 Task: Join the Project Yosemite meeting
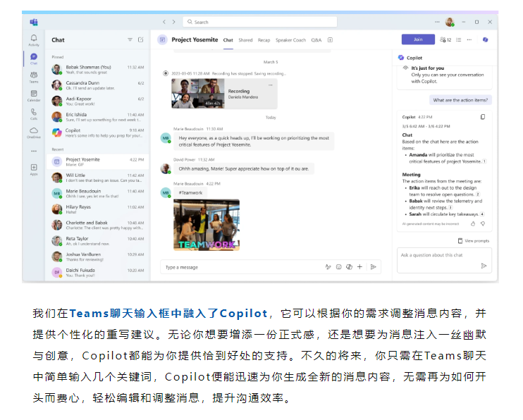[418, 39]
